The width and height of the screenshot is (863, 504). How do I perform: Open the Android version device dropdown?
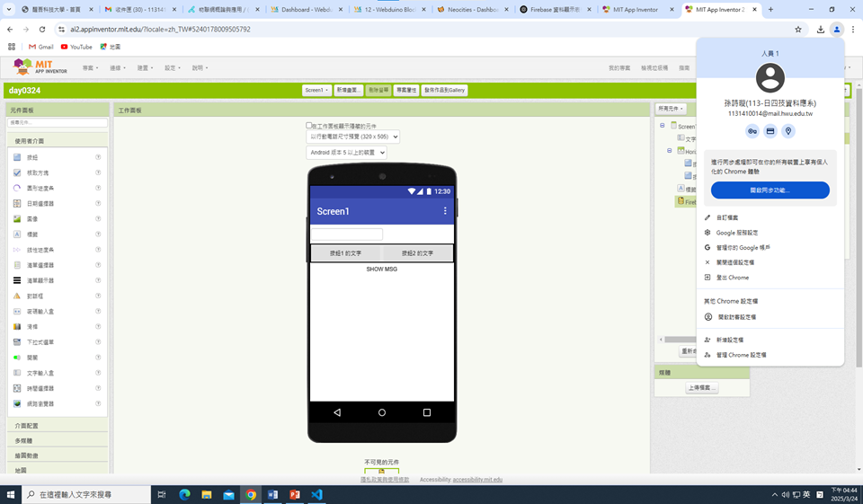click(346, 153)
